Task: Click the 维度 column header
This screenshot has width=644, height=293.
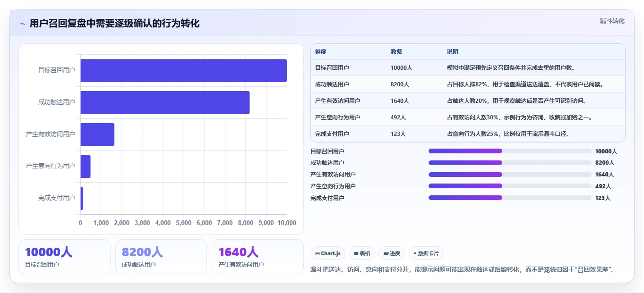Action: pyautogui.click(x=321, y=52)
